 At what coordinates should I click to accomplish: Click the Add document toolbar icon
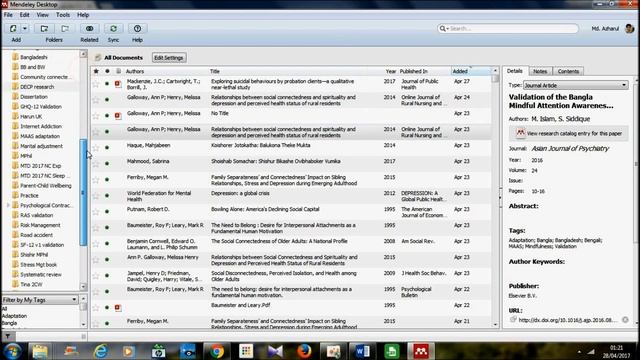pyautogui.click(x=13, y=29)
